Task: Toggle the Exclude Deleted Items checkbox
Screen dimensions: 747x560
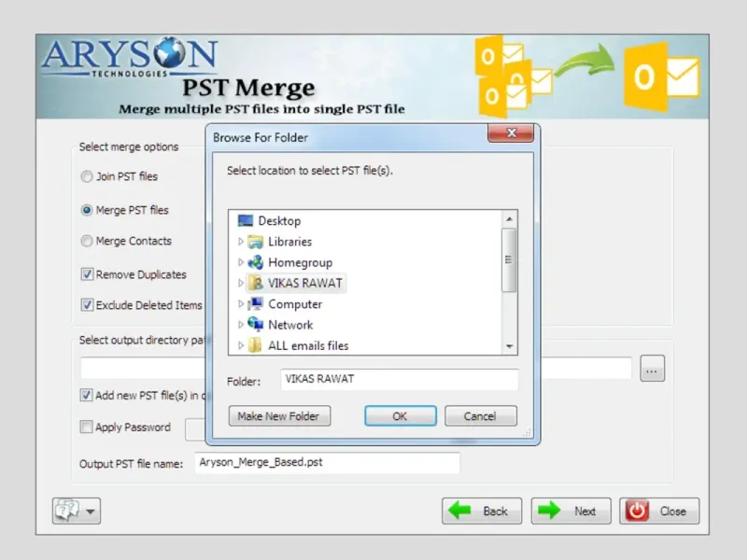Action: pos(87,305)
